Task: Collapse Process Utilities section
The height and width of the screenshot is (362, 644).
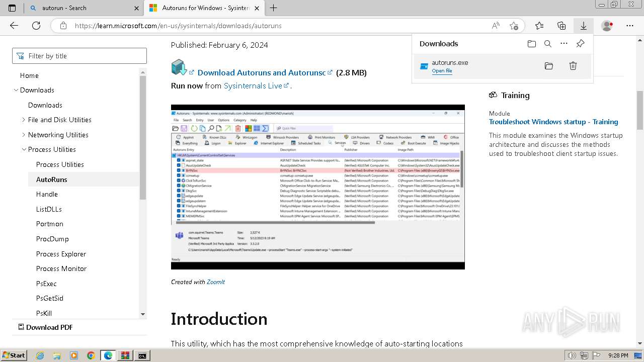Action: coord(24,149)
